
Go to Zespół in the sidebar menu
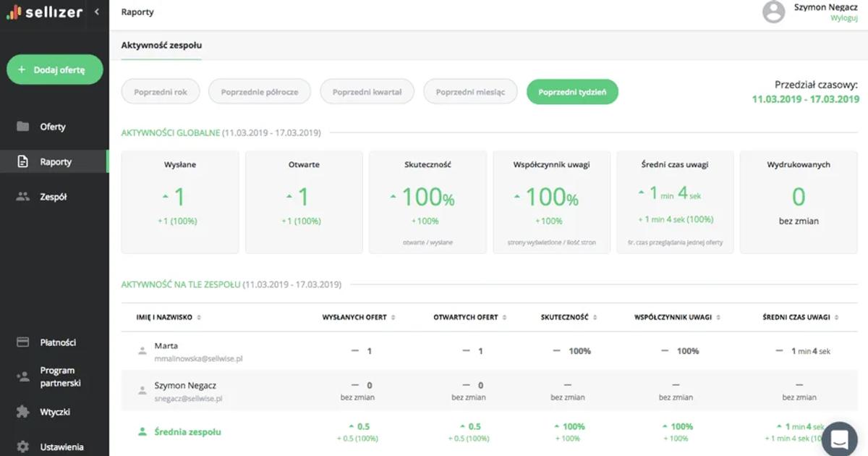pos(54,196)
